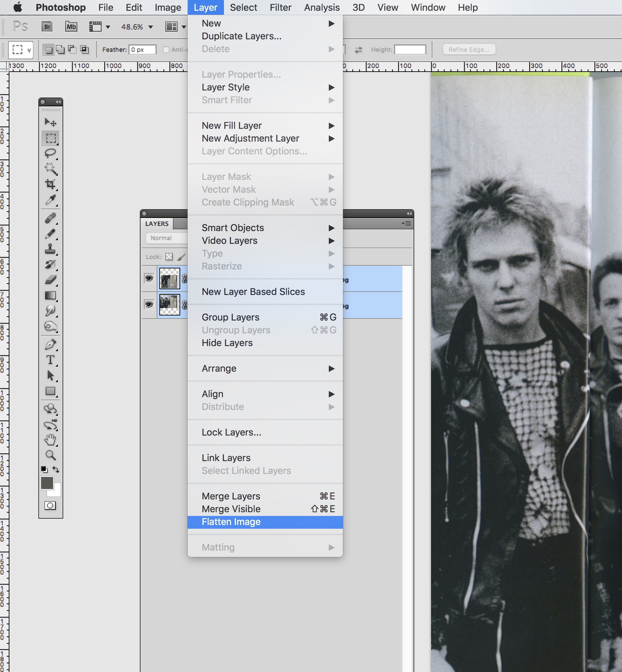Select the Horizontal Type tool

(50, 360)
